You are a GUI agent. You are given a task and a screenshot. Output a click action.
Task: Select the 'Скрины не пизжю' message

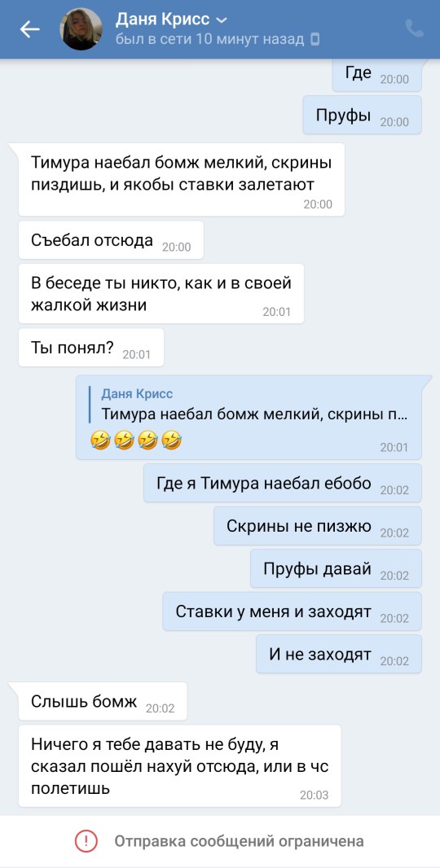318,526
